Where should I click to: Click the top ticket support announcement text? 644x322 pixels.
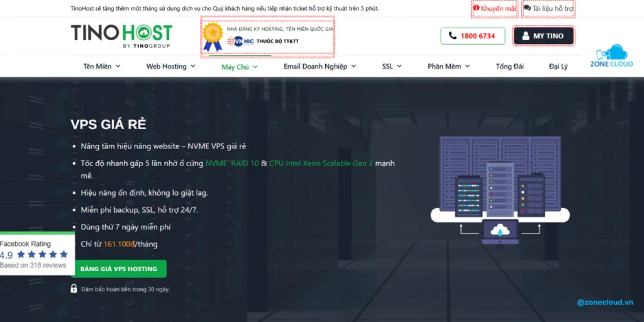tap(225, 8)
